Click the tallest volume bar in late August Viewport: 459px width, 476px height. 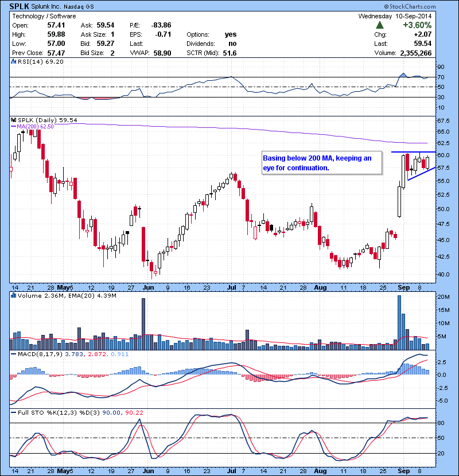coord(399,322)
